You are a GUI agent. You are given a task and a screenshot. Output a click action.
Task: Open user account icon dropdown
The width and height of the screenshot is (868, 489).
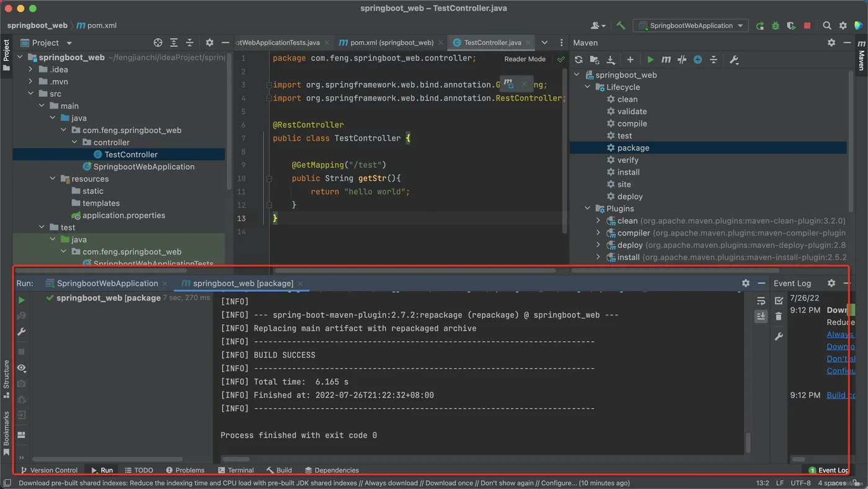[x=598, y=25]
